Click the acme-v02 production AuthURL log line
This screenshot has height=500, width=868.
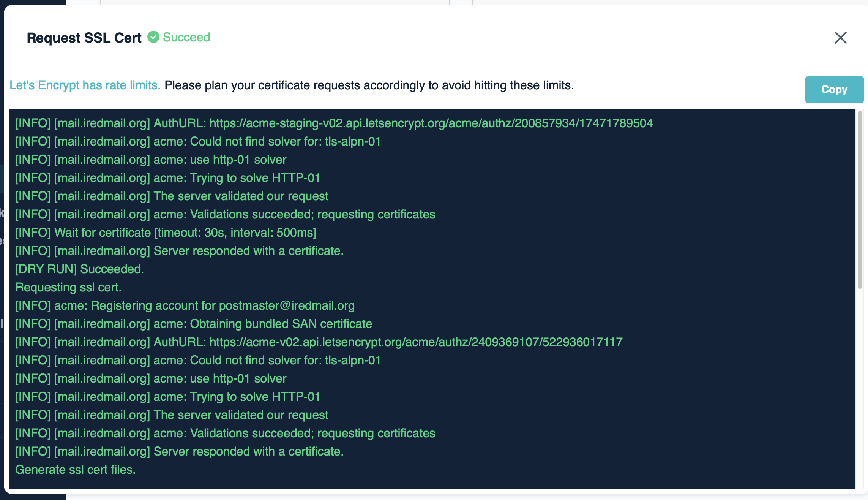[x=319, y=342]
